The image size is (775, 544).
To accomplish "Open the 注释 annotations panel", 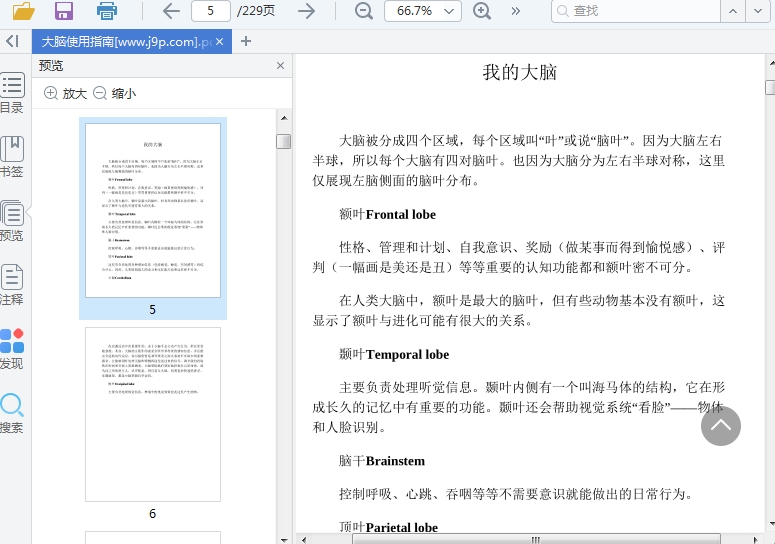I will pos(12,285).
